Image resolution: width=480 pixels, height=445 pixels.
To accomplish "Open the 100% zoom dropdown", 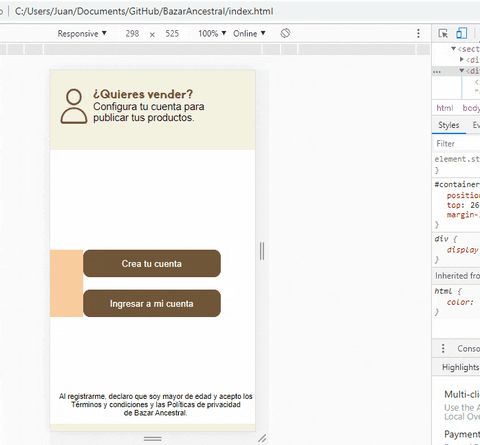I will 212,33.
